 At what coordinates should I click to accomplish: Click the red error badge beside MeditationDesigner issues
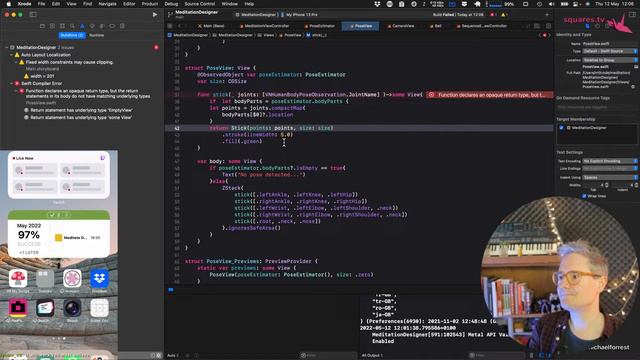156,47
